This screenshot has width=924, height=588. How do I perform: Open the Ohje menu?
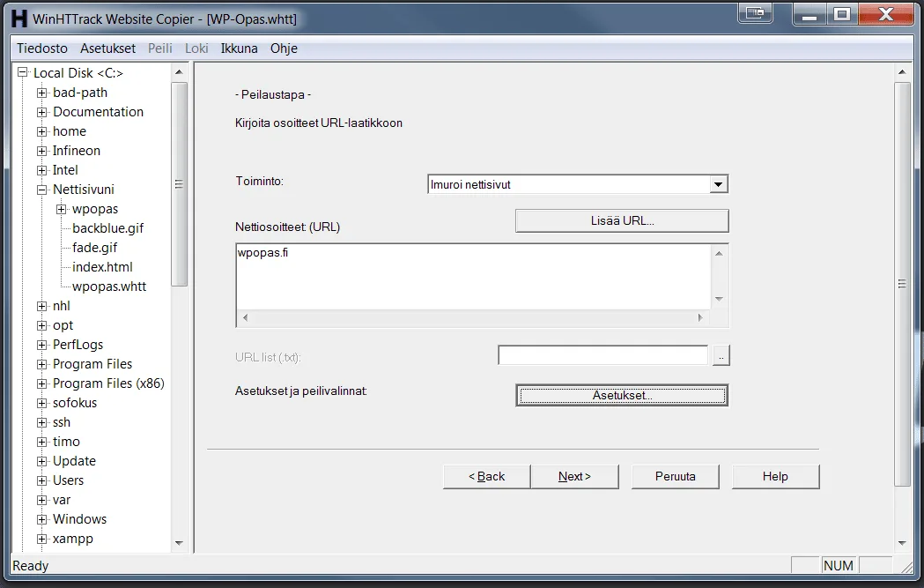coord(284,48)
